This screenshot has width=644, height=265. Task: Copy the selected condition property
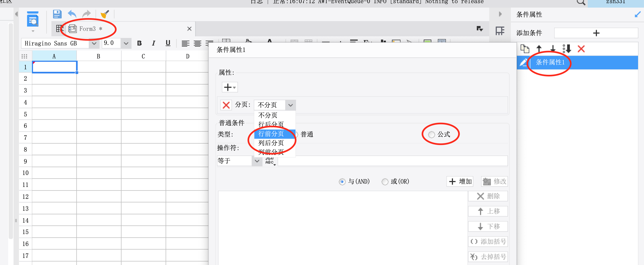(x=525, y=49)
